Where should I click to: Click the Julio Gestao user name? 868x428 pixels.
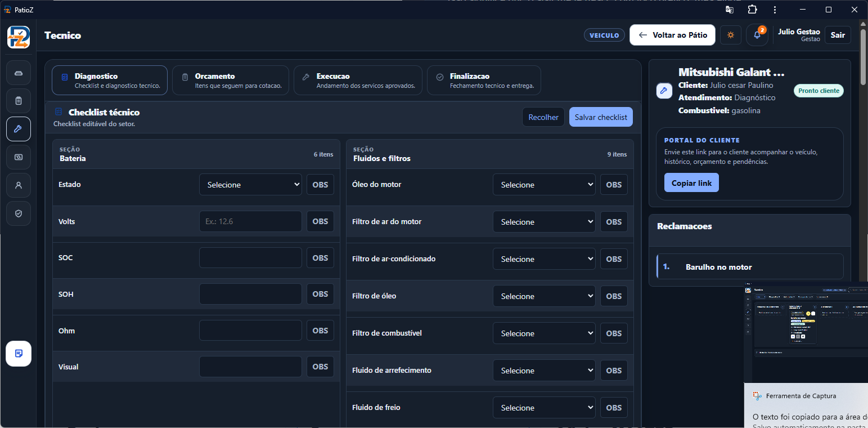tap(799, 32)
